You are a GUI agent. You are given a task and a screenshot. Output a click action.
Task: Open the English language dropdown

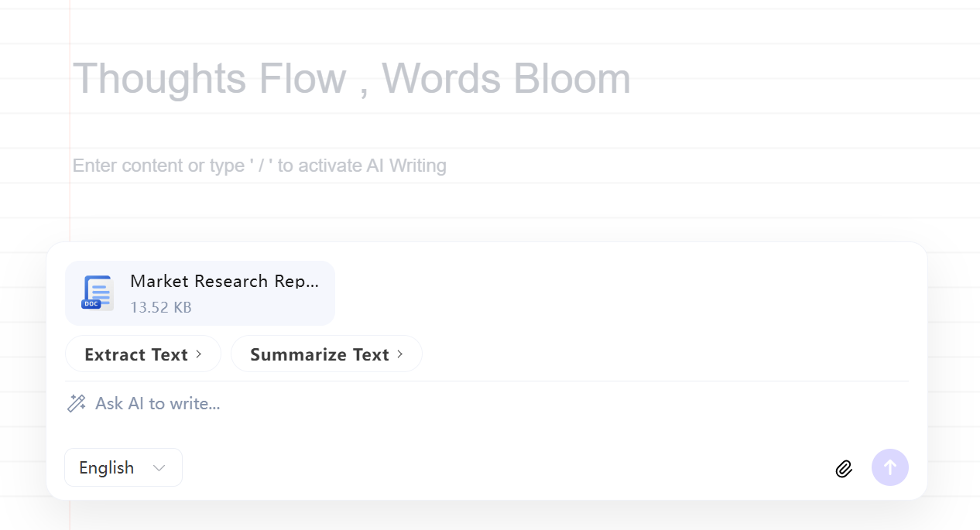[x=123, y=467]
